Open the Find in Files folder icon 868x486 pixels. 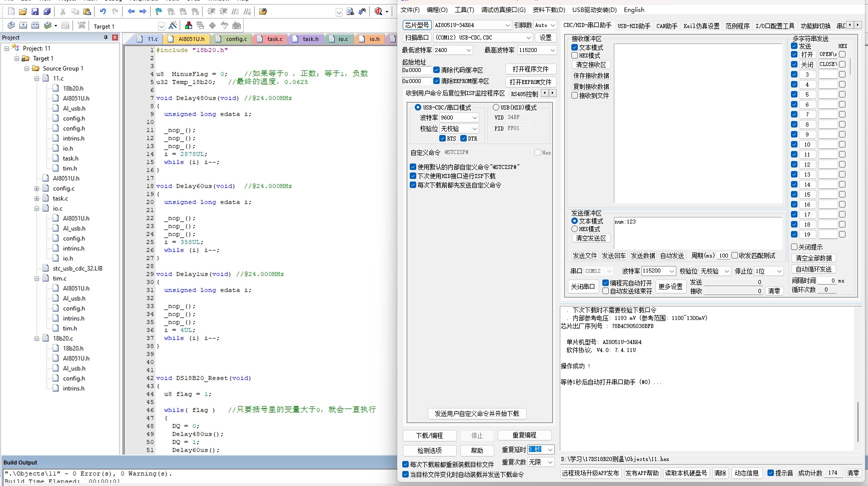pyautogui.click(x=263, y=11)
